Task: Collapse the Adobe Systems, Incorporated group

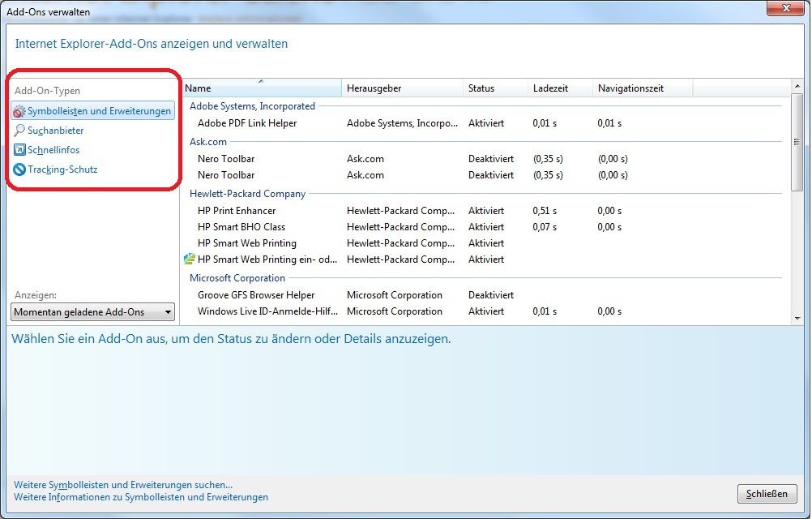Action: 252,106
